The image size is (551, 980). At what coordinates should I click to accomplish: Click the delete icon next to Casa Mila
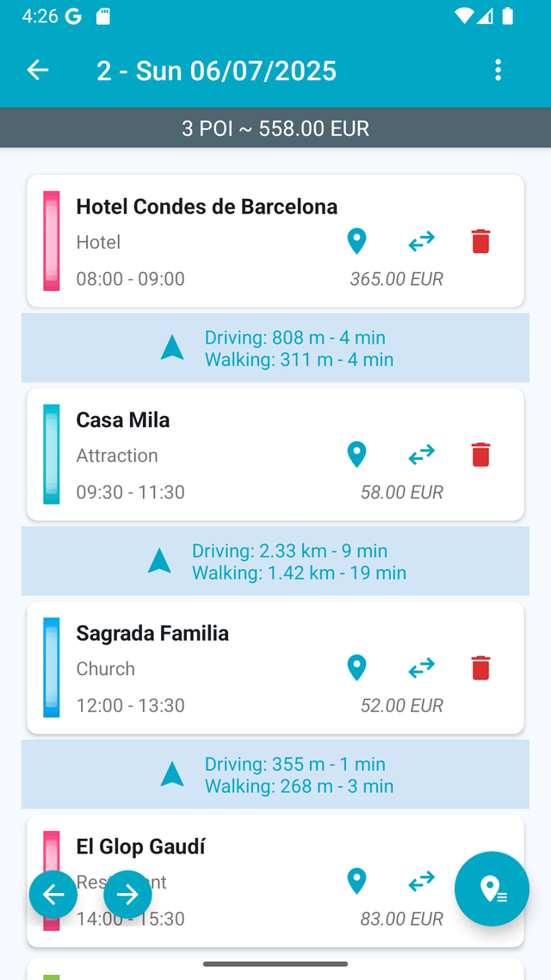pos(480,454)
